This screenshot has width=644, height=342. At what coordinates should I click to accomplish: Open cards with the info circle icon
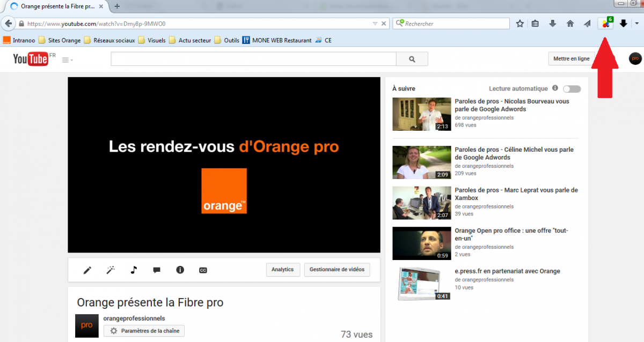pyautogui.click(x=180, y=270)
